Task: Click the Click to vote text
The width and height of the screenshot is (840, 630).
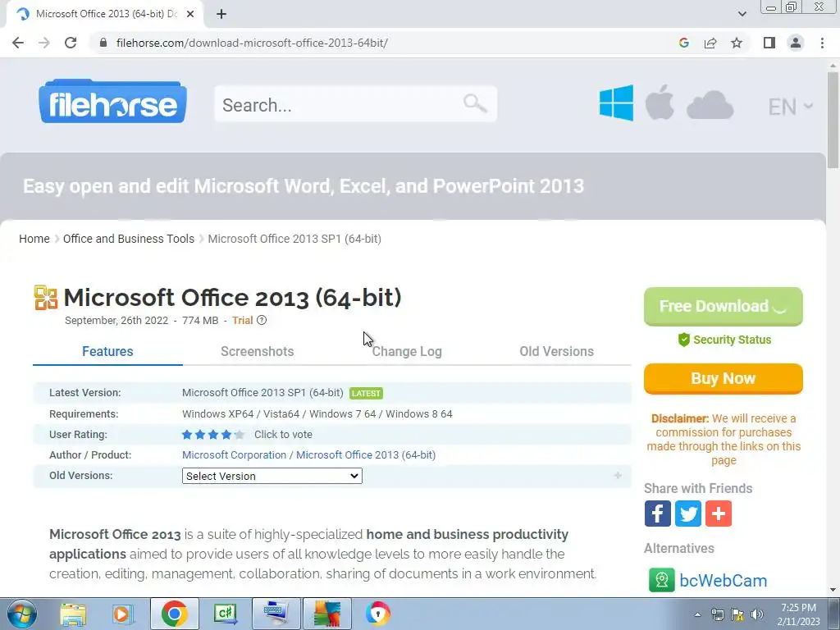Action: (283, 435)
